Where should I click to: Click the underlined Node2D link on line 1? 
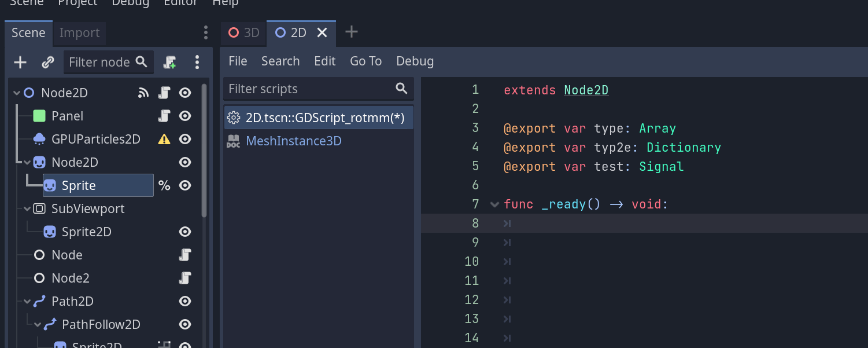586,90
